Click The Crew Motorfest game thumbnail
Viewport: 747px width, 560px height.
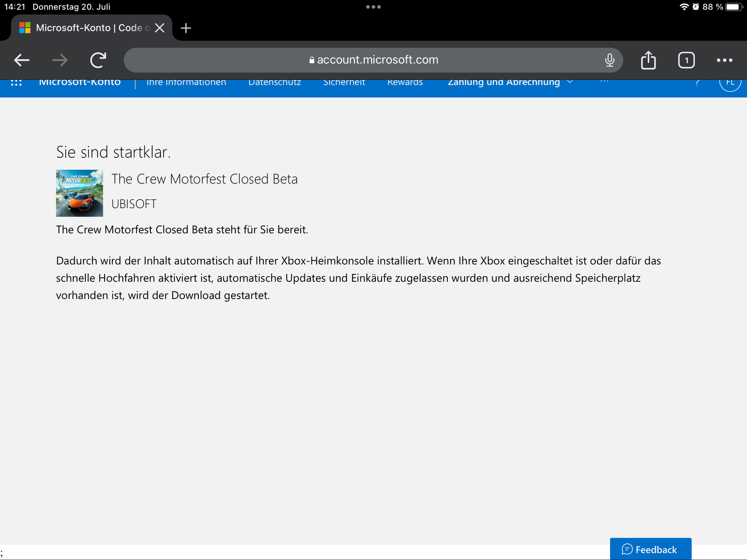[x=79, y=193]
